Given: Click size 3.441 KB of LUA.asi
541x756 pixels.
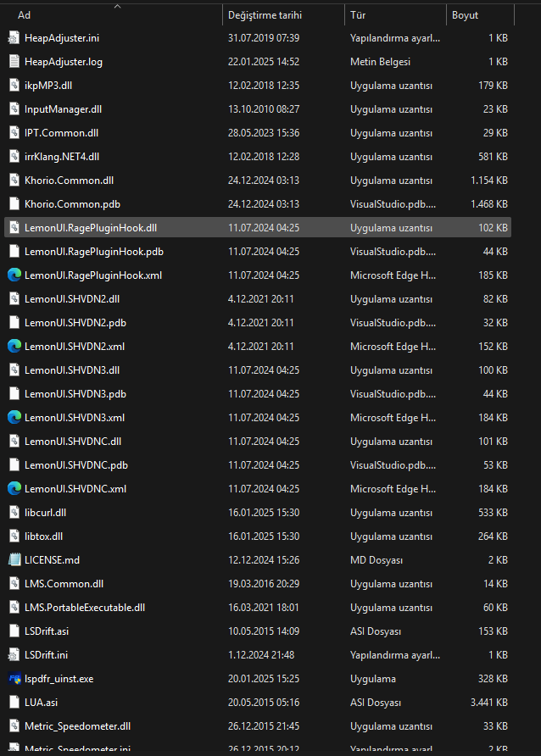Looking at the screenshot, I should (x=489, y=703).
